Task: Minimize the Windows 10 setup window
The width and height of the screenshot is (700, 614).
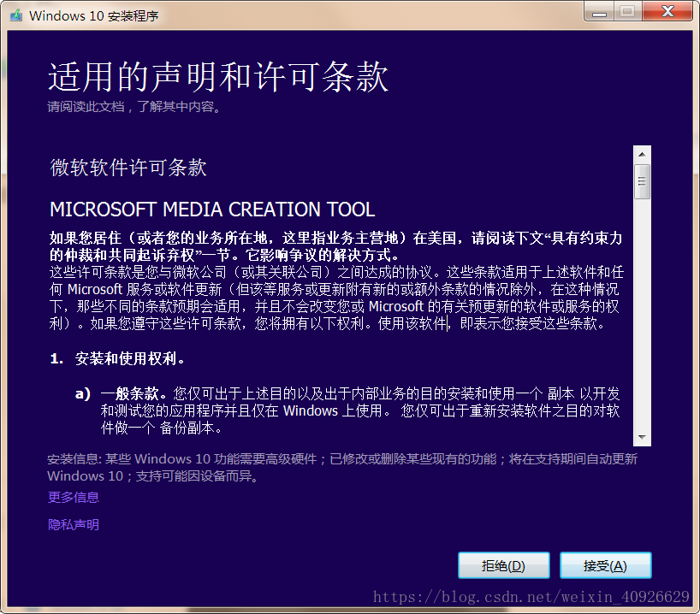Action: click(x=599, y=12)
